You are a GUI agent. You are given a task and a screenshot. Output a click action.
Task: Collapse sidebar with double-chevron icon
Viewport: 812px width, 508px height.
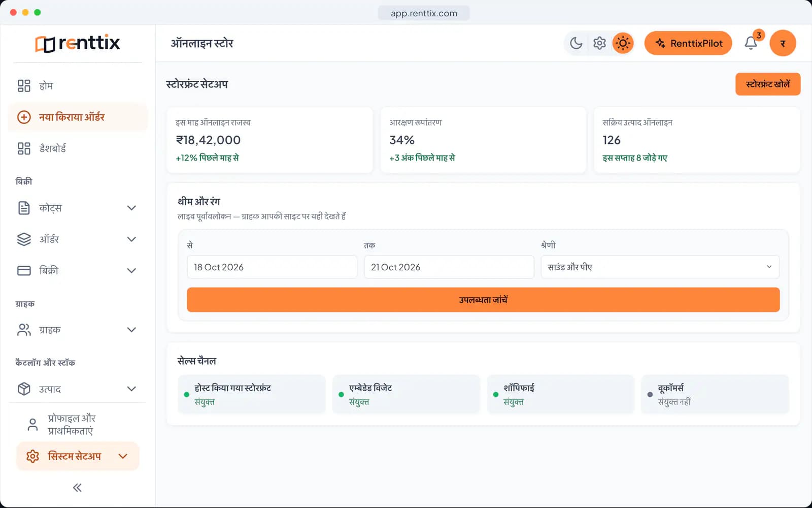click(x=77, y=488)
